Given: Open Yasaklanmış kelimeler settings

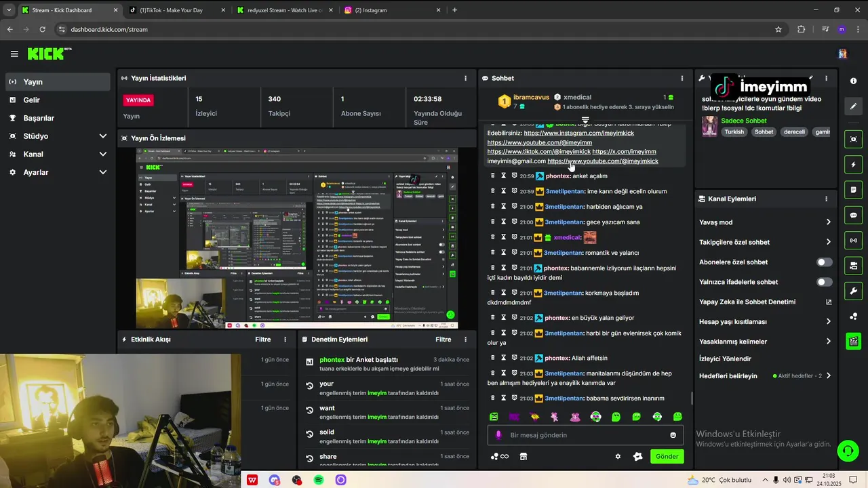Looking at the screenshot, I should (x=765, y=342).
